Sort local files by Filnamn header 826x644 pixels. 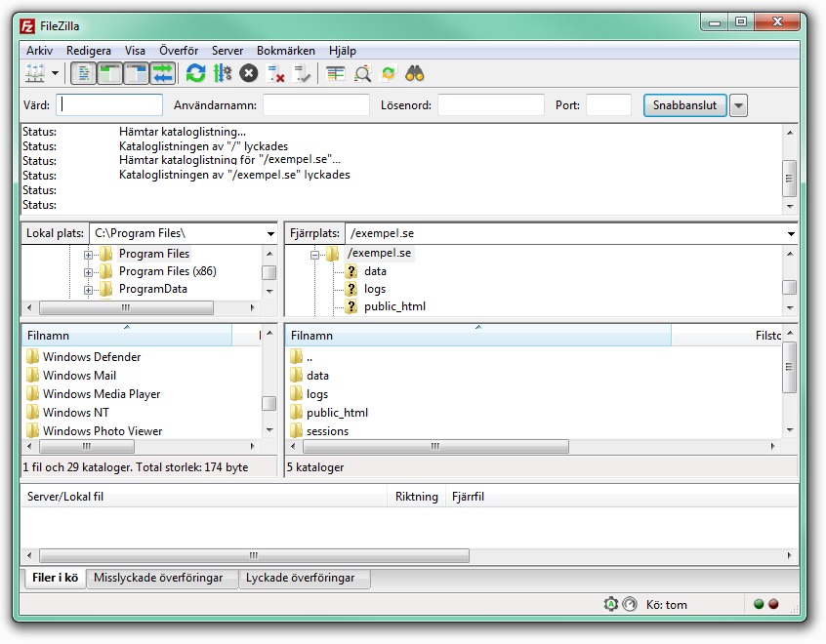(x=126, y=336)
